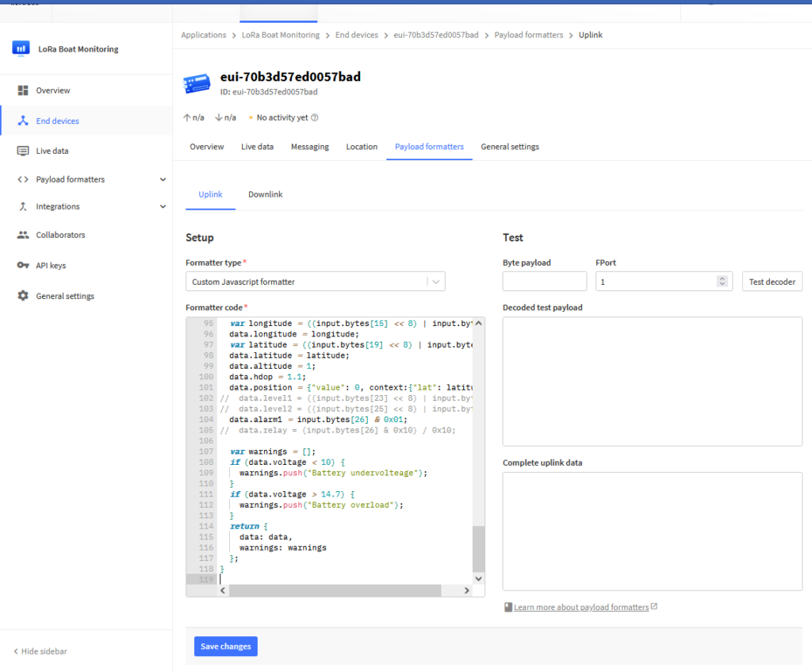
Task: Click the Integrations icon in sidebar
Action: (23, 206)
